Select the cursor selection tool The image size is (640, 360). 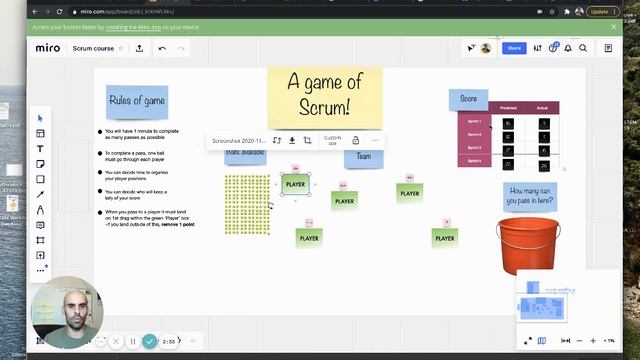(x=40, y=118)
